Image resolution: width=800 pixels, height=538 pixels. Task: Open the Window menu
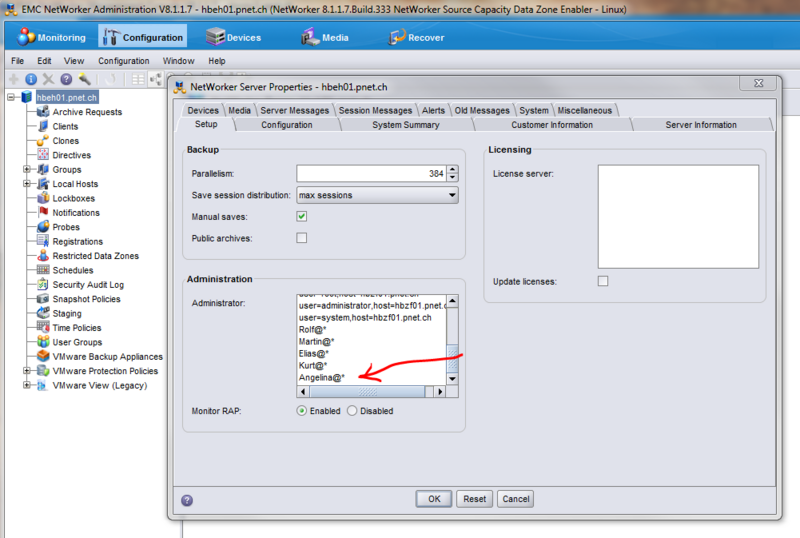pyautogui.click(x=178, y=61)
